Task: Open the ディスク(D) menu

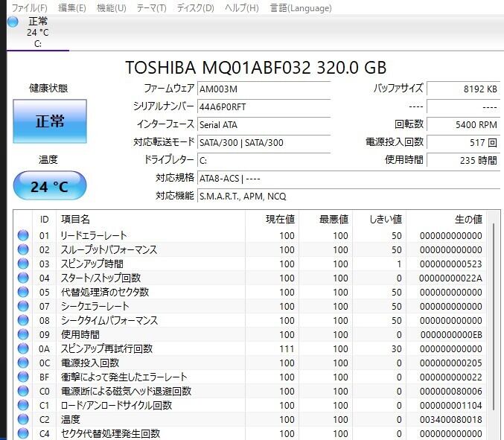Action: [x=196, y=7]
